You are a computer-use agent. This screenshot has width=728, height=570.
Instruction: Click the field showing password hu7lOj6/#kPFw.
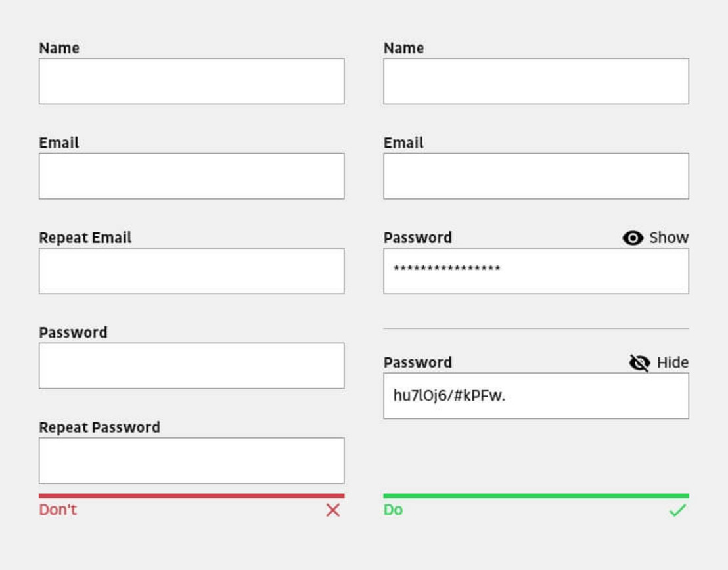pyautogui.click(x=535, y=395)
